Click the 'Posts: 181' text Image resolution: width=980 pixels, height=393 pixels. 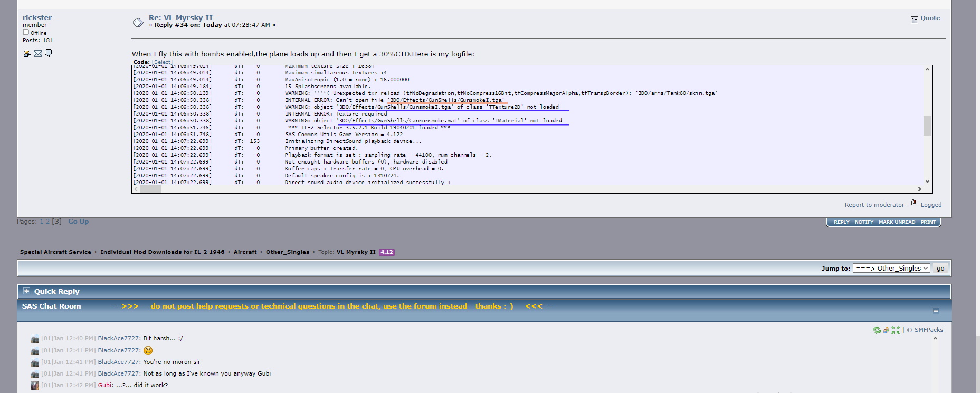click(38, 40)
